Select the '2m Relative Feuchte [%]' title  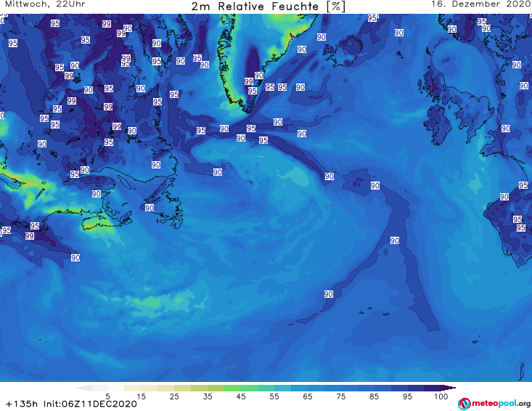268,7
